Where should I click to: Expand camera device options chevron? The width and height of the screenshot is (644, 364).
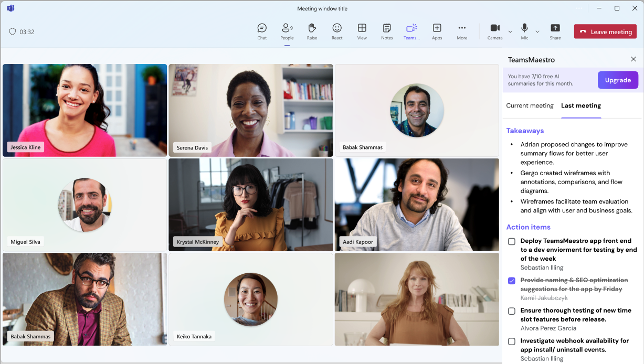[510, 32]
